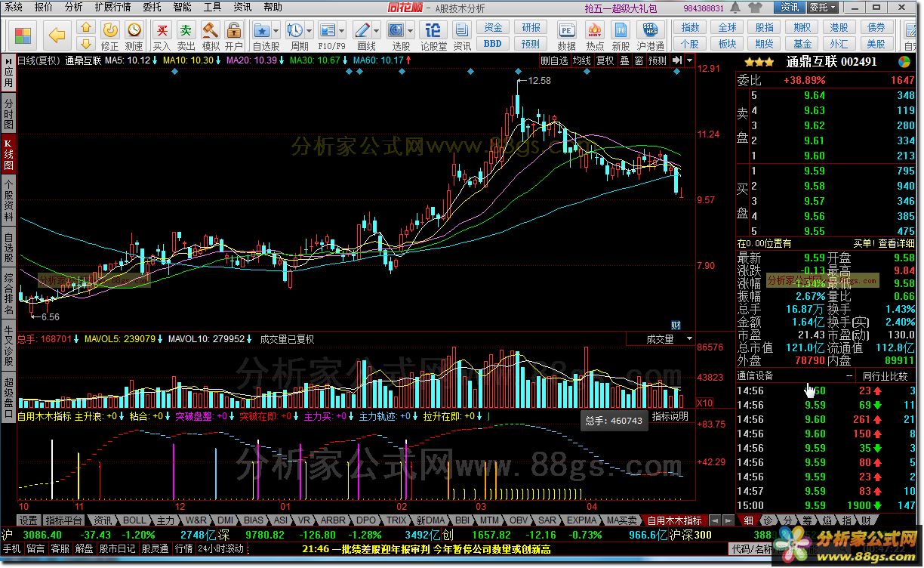Open the chart options dropdown arrow next to 预测
924x568 pixels.
pos(689,60)
